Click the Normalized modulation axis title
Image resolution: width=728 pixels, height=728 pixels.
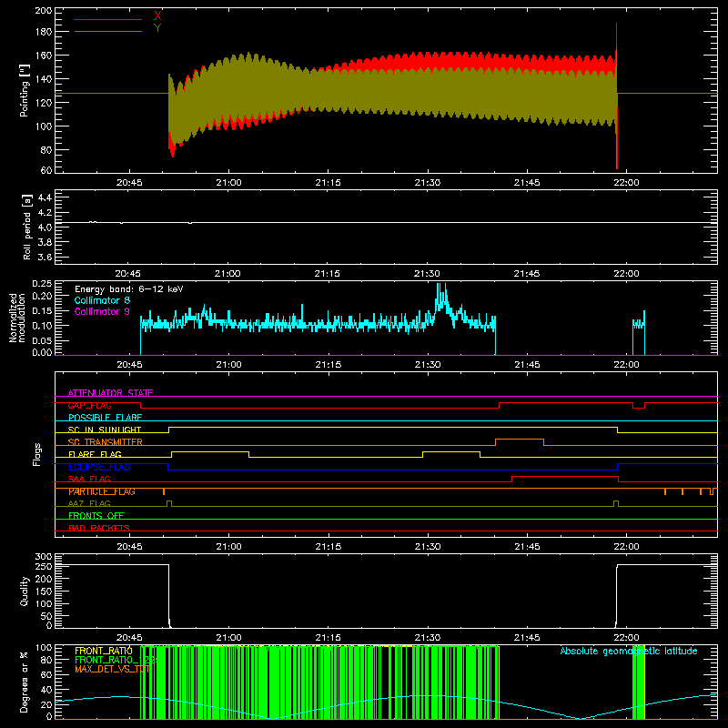pos(16,318)
